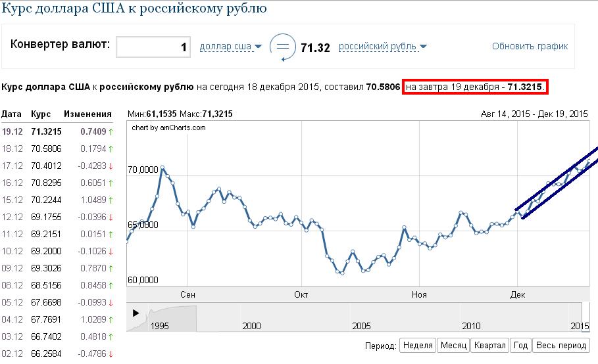
Task: Click the rate 69.1755 in 12.12 row
Action: point(46,217)
